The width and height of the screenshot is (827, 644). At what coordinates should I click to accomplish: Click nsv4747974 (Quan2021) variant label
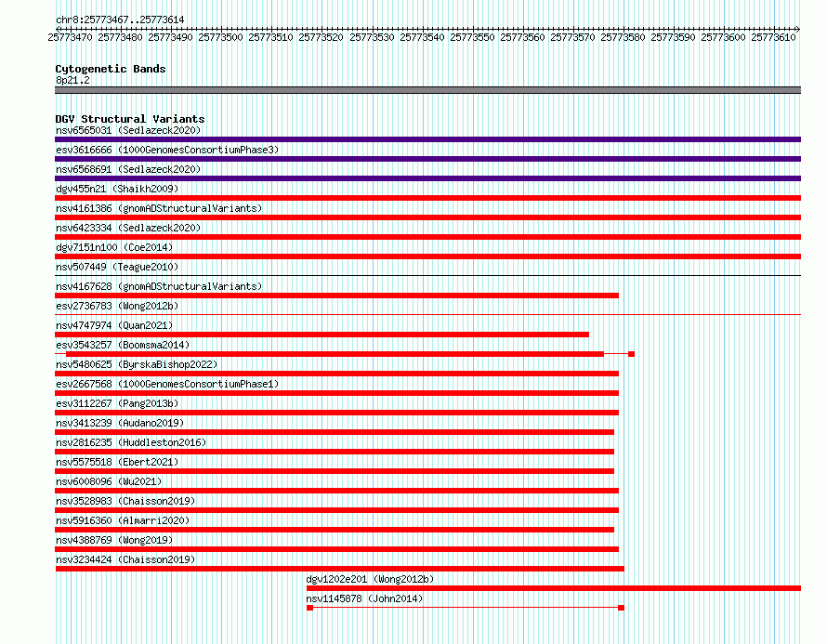click(114, 325)
